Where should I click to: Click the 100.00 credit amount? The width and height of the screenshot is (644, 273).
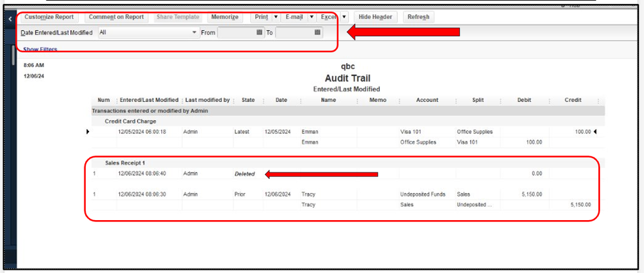pyautogui.click(x=582, y=132)
